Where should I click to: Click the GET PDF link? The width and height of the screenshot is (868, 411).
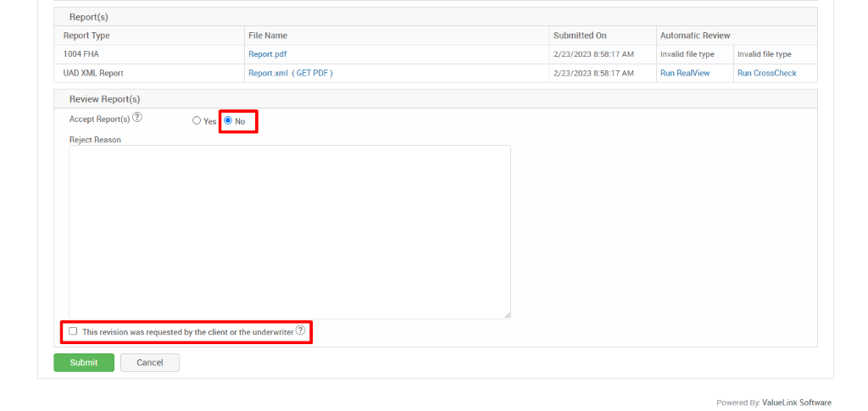pos(312,73)
